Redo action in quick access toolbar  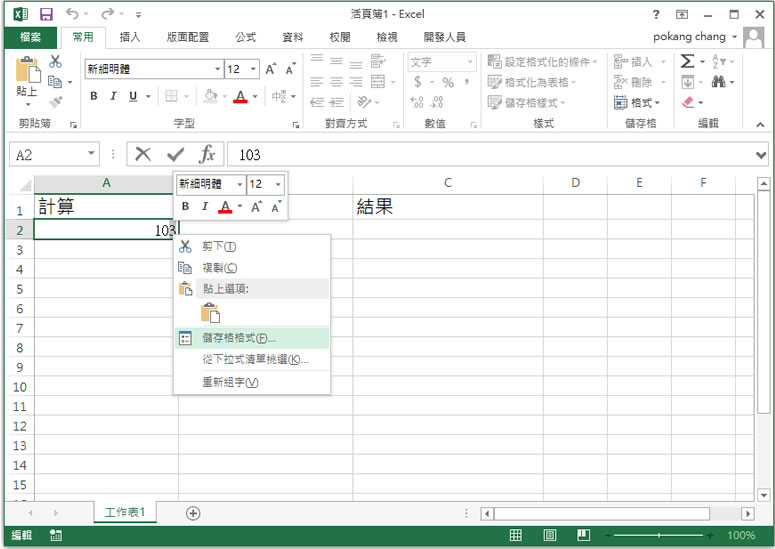pos(107,14)
